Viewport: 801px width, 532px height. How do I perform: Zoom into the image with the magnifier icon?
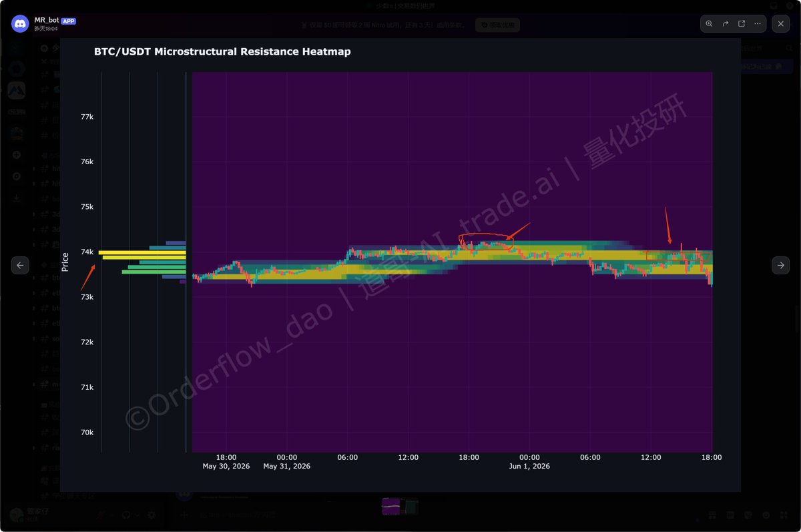click(x=709, y=23)
